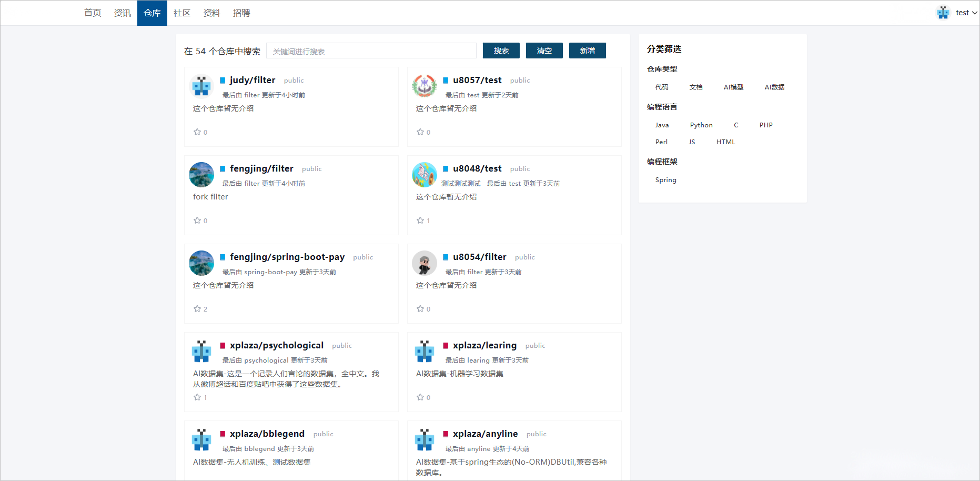The image size is (980, 481).
Task: Select the Python language filter
Action: pyautogui.click(x=701, y=125)
